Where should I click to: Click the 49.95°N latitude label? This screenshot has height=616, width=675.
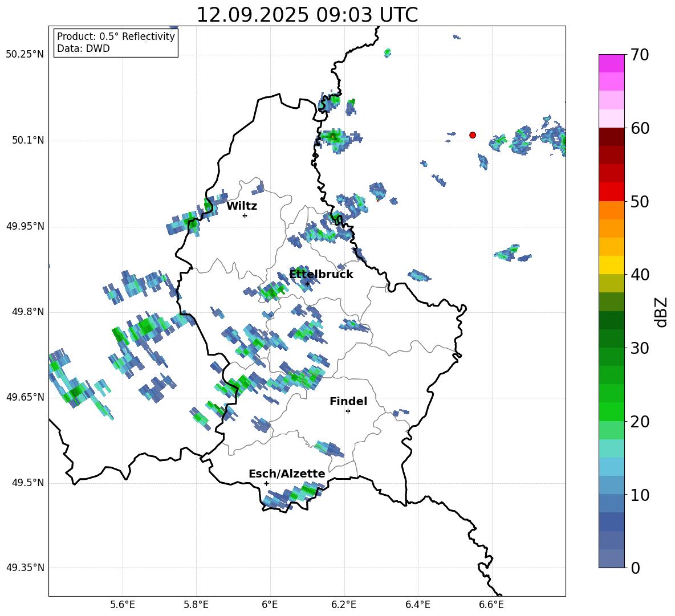pyautogui.click(x=25, y=226)
